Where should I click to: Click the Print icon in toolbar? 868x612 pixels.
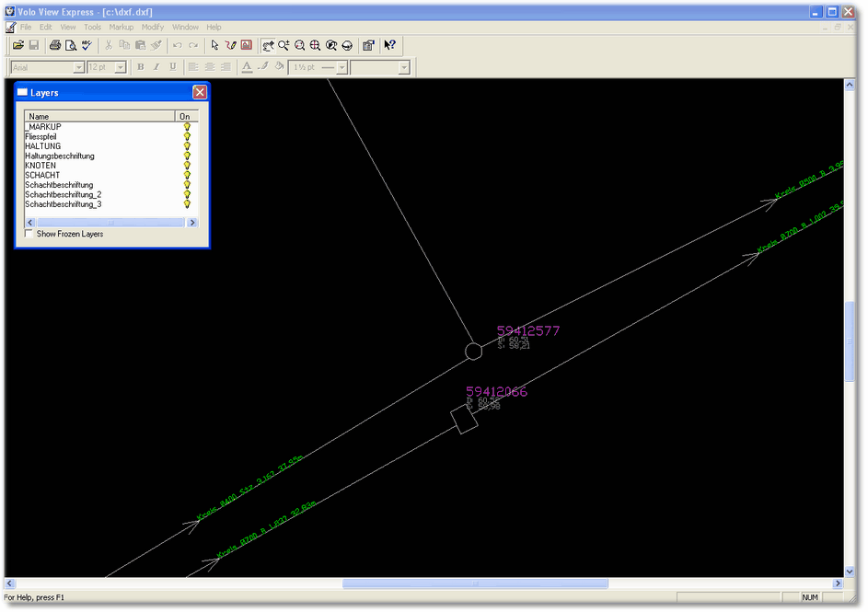[54, 45]
